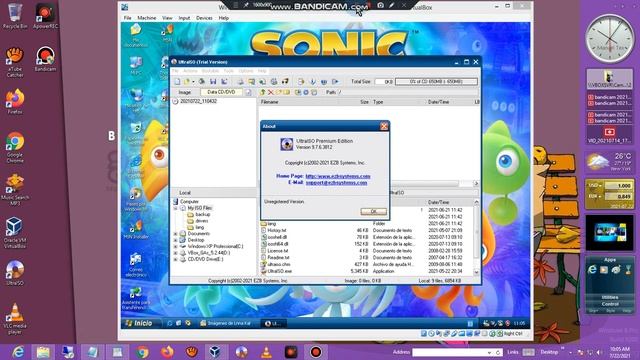
Task: Click the Mount to virtual drive icon
Action: (x=285, y=82)
